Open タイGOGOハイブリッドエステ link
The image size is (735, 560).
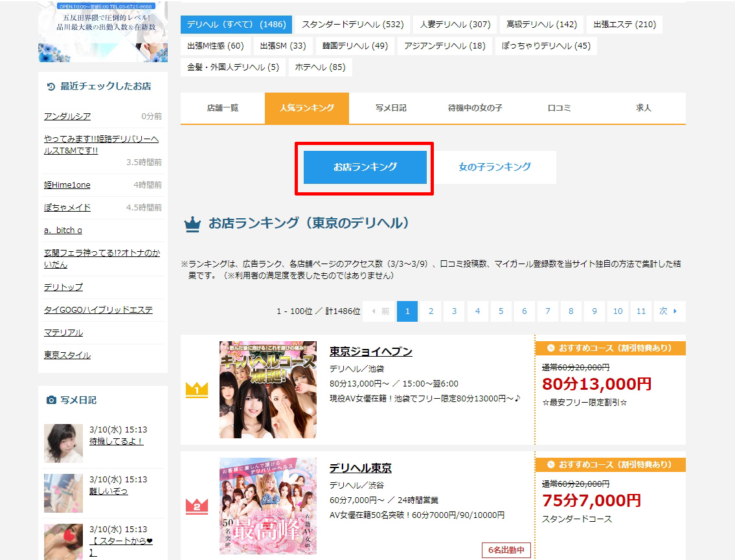[x=98, y=310]
